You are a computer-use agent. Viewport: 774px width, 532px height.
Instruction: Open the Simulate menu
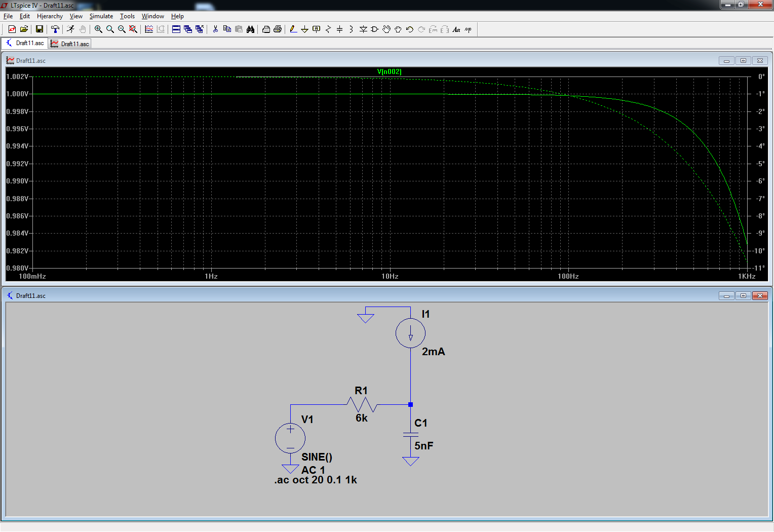101,16
